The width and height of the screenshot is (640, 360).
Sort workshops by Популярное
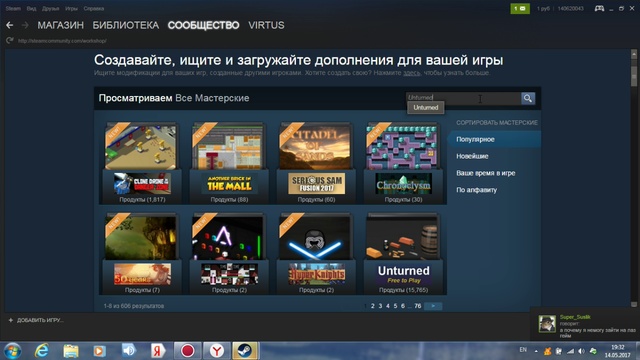(495, 139)
